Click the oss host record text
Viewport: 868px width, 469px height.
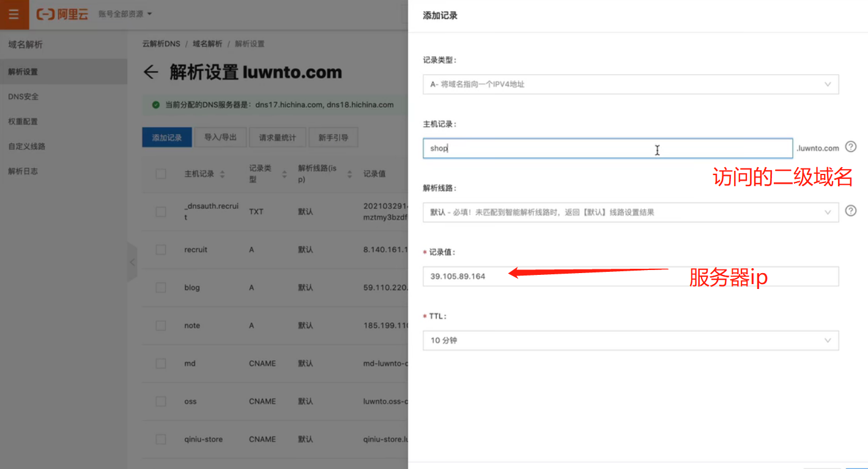tap(190, 402)
